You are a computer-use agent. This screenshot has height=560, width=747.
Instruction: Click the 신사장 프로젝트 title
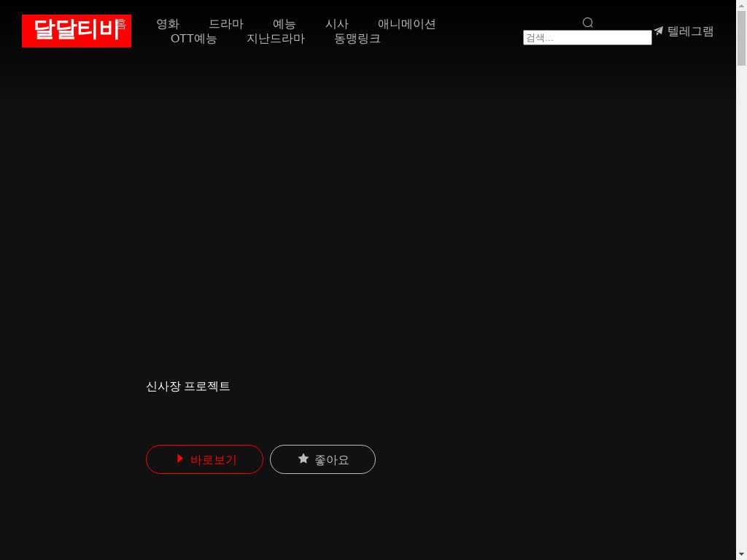[188, 386]
